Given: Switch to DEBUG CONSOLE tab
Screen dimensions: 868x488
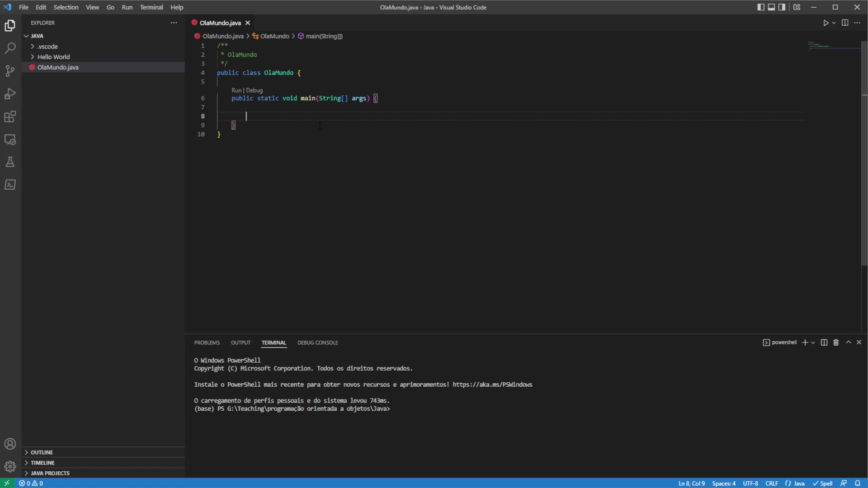Looking at the screenshot, I should (x=318, y=343).
